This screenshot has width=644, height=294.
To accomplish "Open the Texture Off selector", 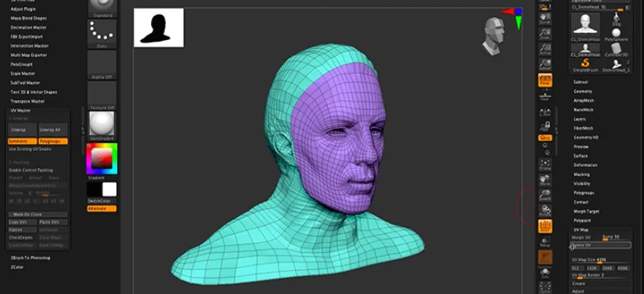I will pos(102,95).
